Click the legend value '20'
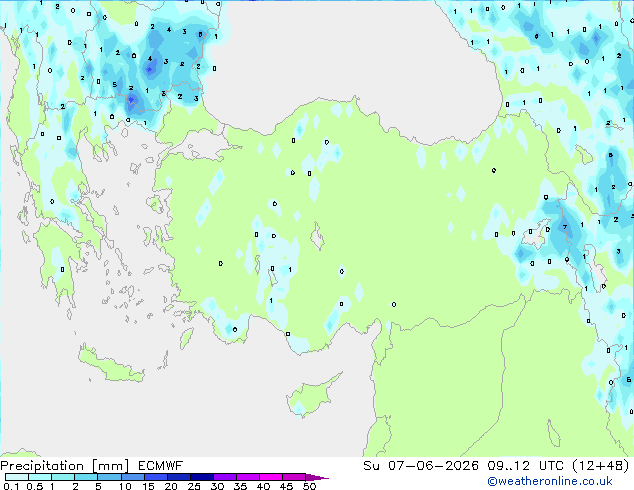This screenshot has width=634, height=490. tap(171, 486)
